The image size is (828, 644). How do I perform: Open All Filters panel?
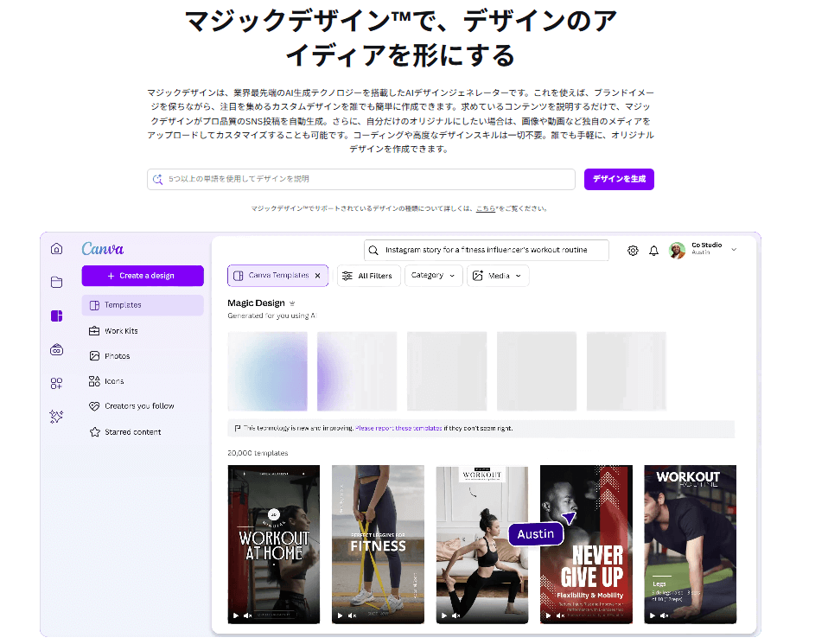pos(368,276)
